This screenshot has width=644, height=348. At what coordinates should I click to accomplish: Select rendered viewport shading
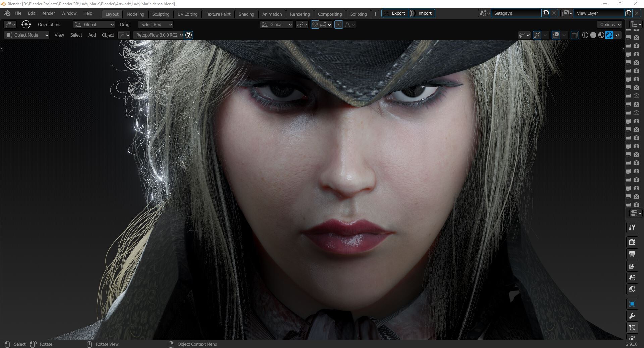(609, 35)
